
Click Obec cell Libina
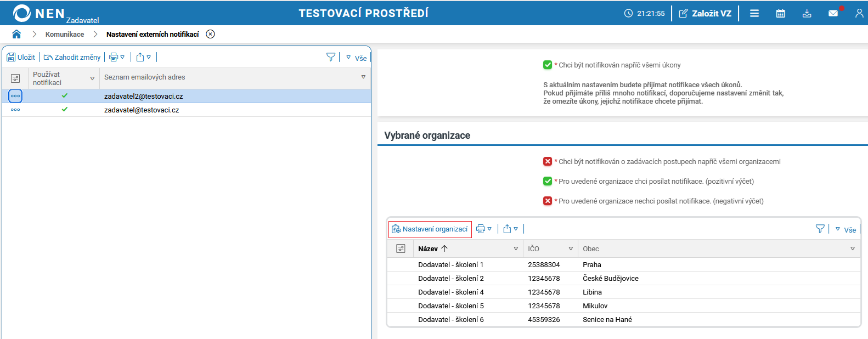593,292
